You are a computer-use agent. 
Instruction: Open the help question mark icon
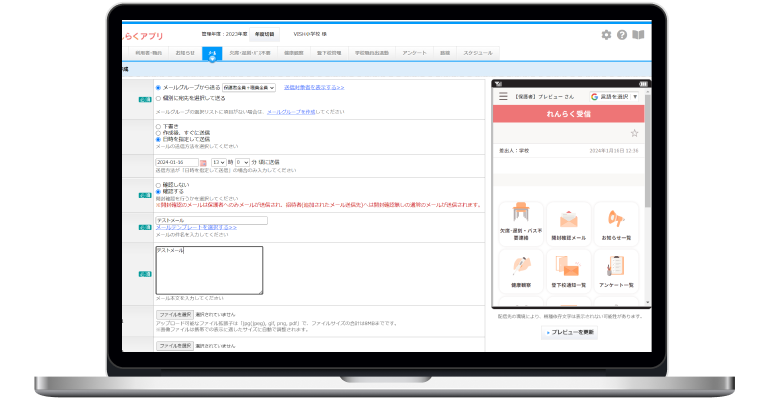(622, 35)
